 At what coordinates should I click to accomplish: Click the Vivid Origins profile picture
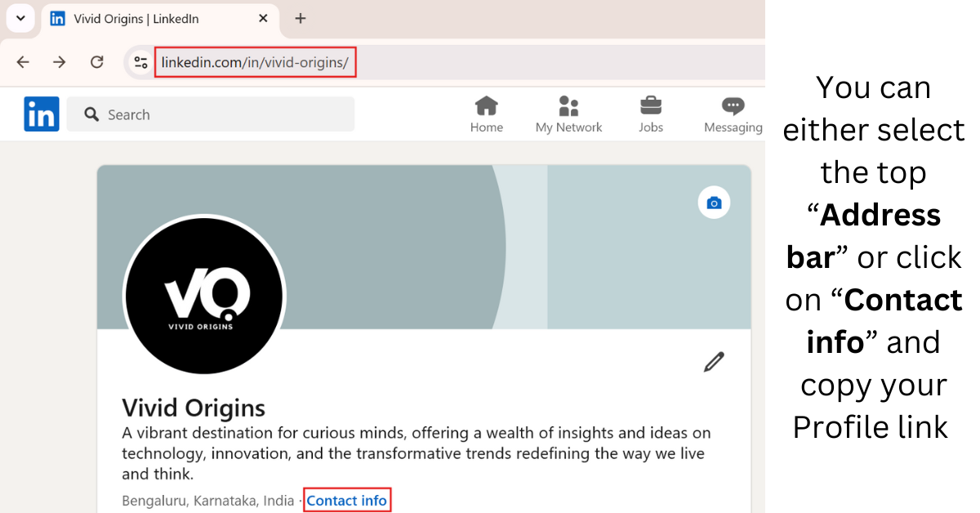(x=204, y=296)
